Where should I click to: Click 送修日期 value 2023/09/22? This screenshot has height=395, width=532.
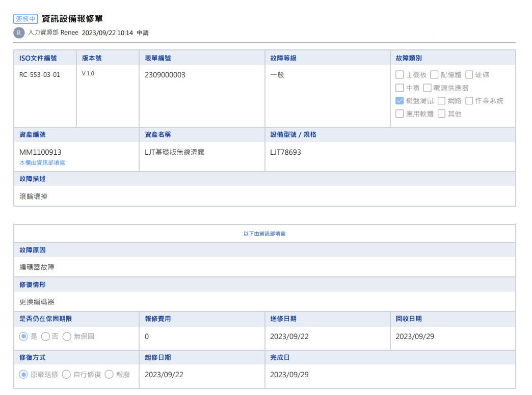(x=289, y=336)
